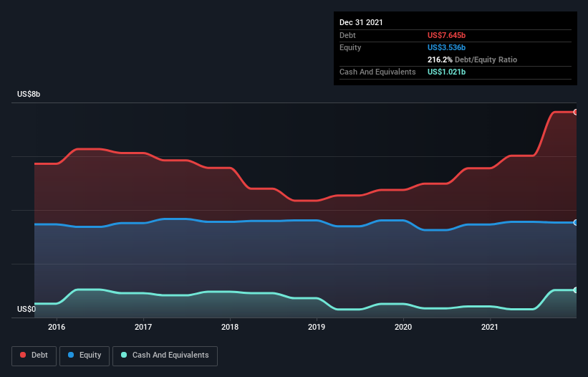This screenshot has height=377, width=588.
Task: Click the blue Equity endpoint marker
Action: (x=576, y=222)
